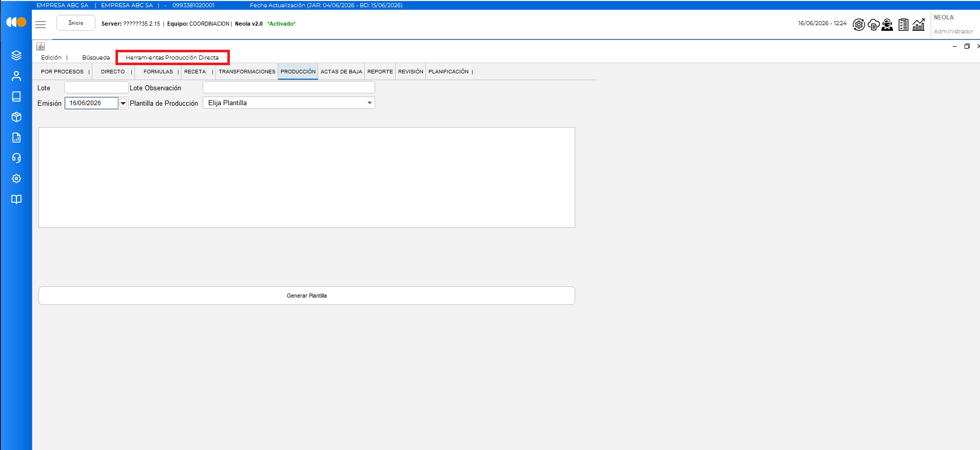Open the checklist clipboard icon

click(x=904, y=24)
